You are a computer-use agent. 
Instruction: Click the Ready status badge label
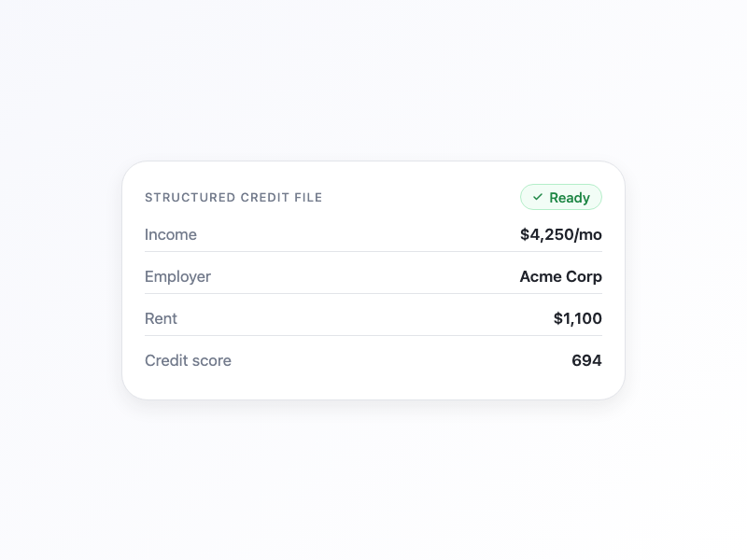569,198
